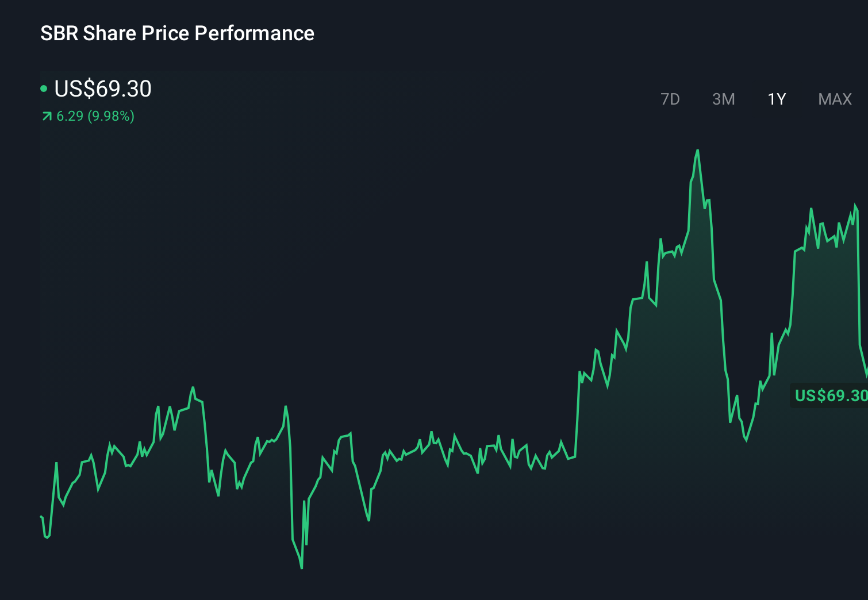This screenshot has height=600, width=868.
Task: Click the highest peak on the chart
Action: click(698, 151)
